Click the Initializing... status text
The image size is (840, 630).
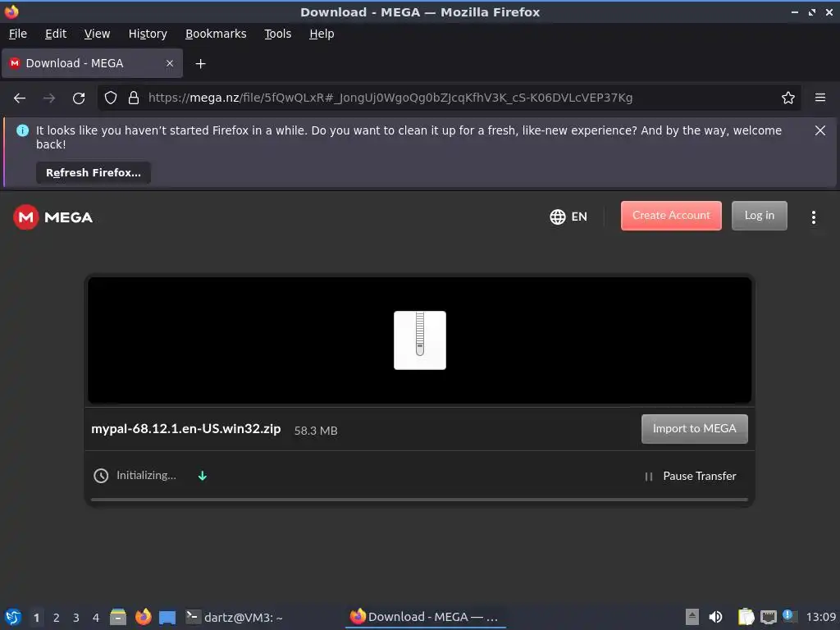coord(146,475)
